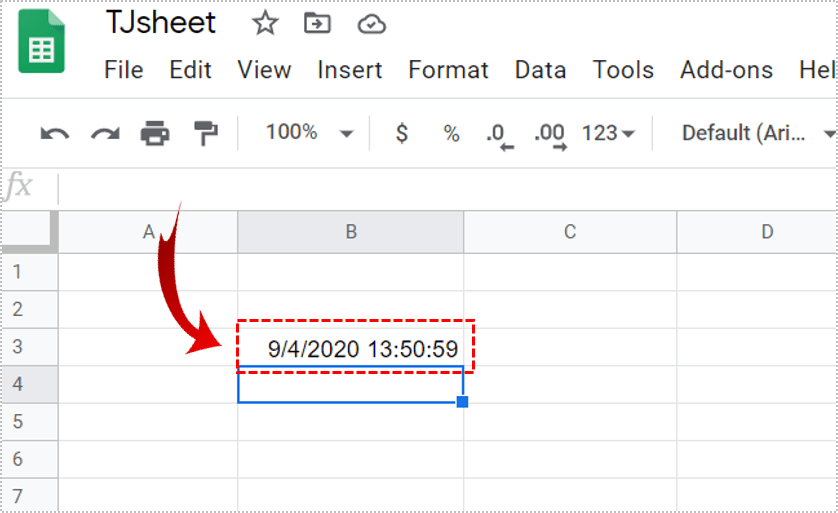
Task: Click cell B3 containing the timestamp
Action: (351, 348)
